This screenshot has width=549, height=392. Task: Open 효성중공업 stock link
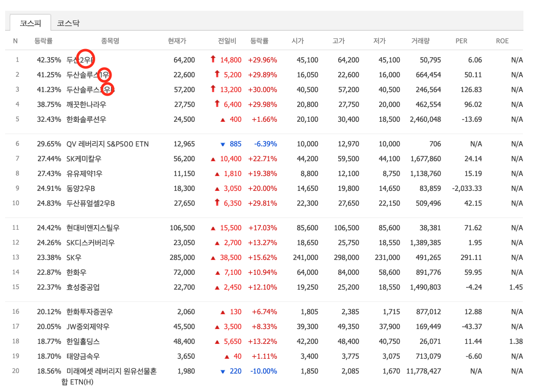[83, 287]
